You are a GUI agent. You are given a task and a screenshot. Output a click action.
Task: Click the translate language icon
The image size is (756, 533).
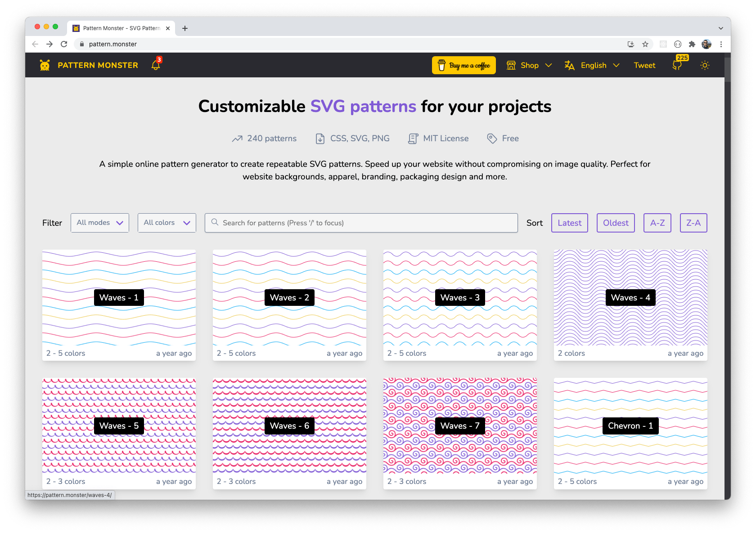570,65
